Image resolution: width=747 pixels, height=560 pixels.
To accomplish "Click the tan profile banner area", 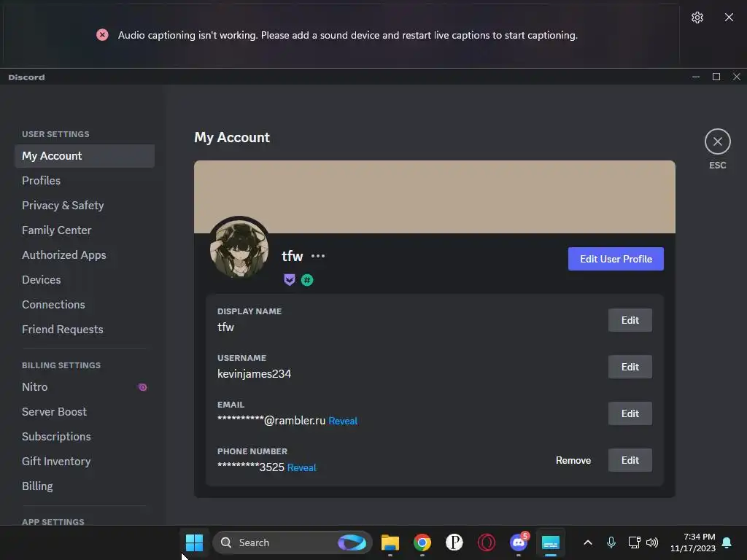I will tap(435, 197).
